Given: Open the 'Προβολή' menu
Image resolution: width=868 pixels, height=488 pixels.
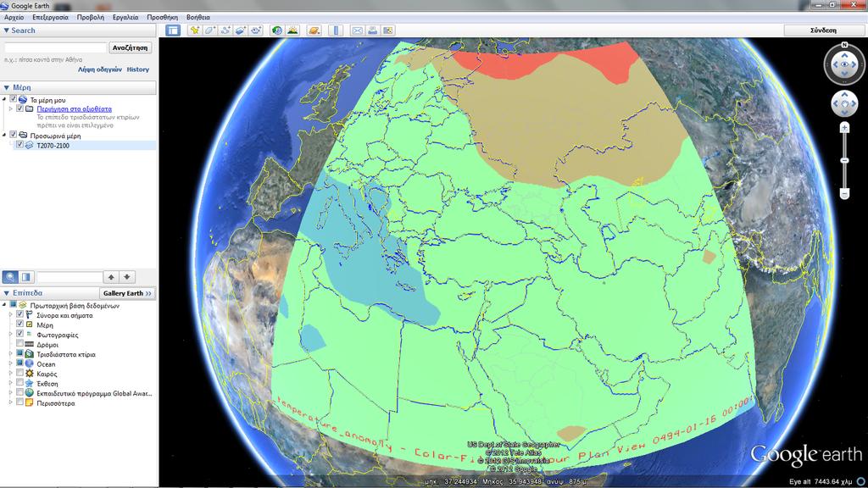Looking at the screenshot, I should click(90, 17).
